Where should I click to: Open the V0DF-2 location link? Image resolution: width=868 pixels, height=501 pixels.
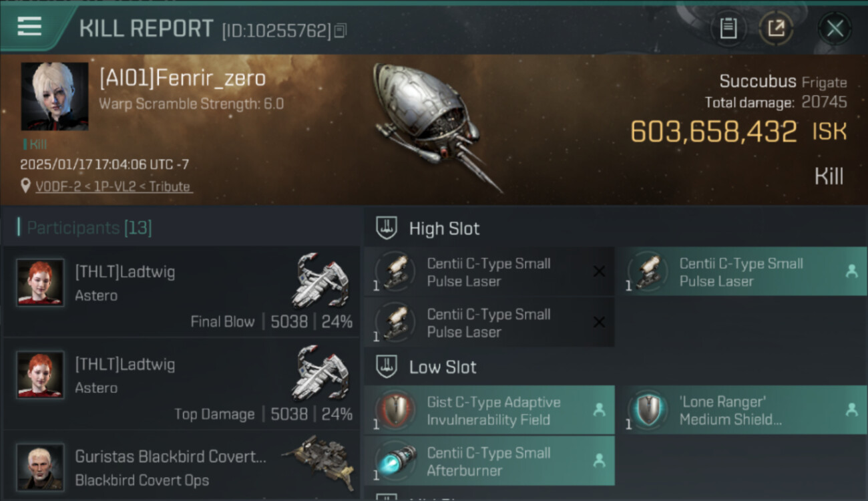[113, 186]
